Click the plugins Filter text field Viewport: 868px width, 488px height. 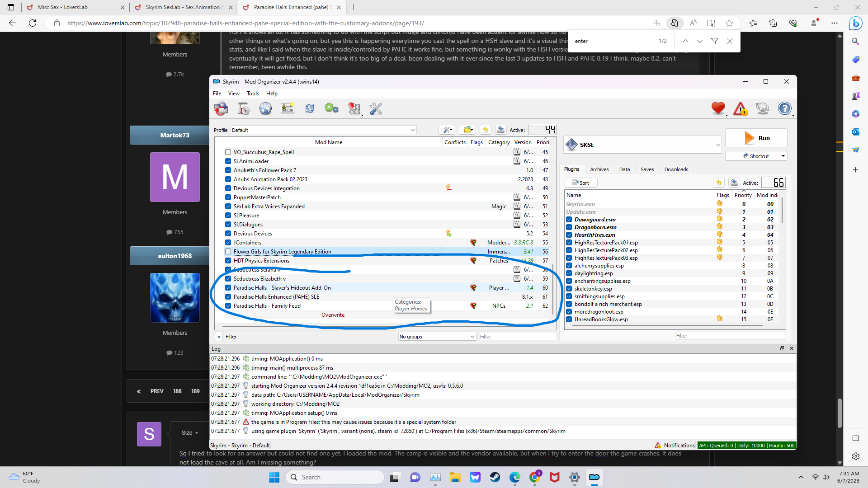(x=730, y=336)
